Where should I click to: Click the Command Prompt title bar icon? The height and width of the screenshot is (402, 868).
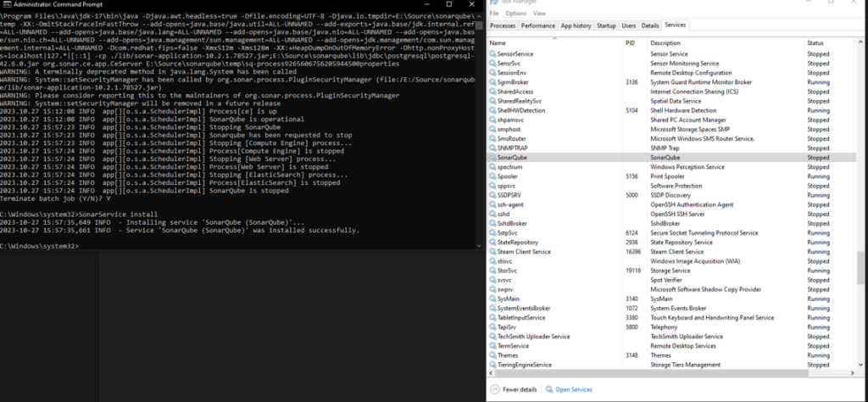[x=5, y=6]
